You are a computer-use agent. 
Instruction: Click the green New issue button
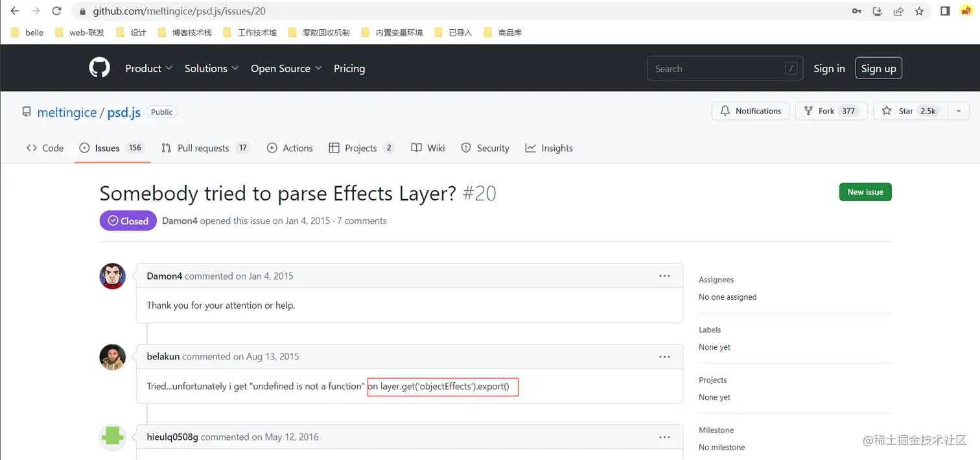(x=865, y=192)
